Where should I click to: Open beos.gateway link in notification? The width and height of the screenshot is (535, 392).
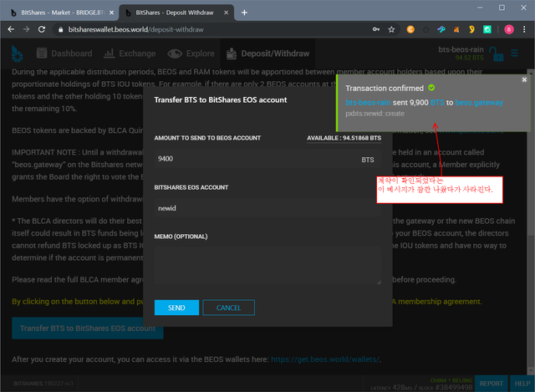click(479, 102)
